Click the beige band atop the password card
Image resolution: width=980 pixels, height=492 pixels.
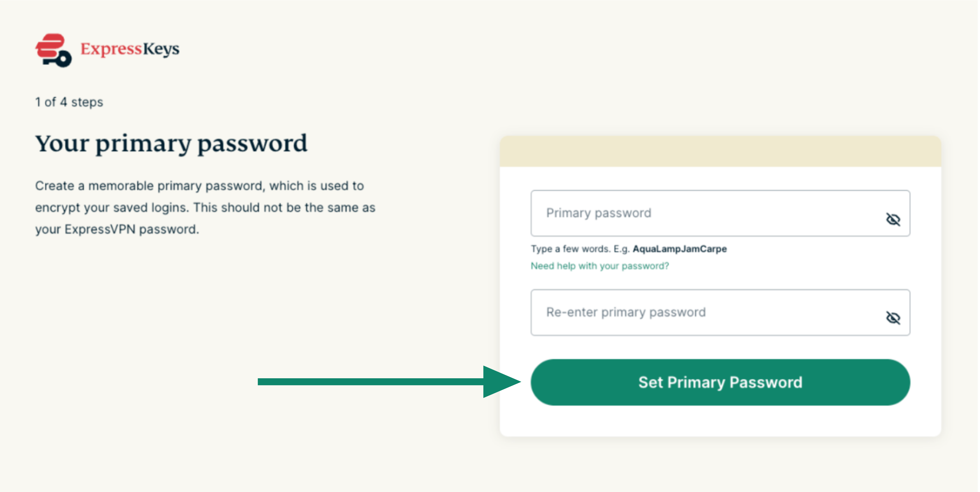point(720,151)
